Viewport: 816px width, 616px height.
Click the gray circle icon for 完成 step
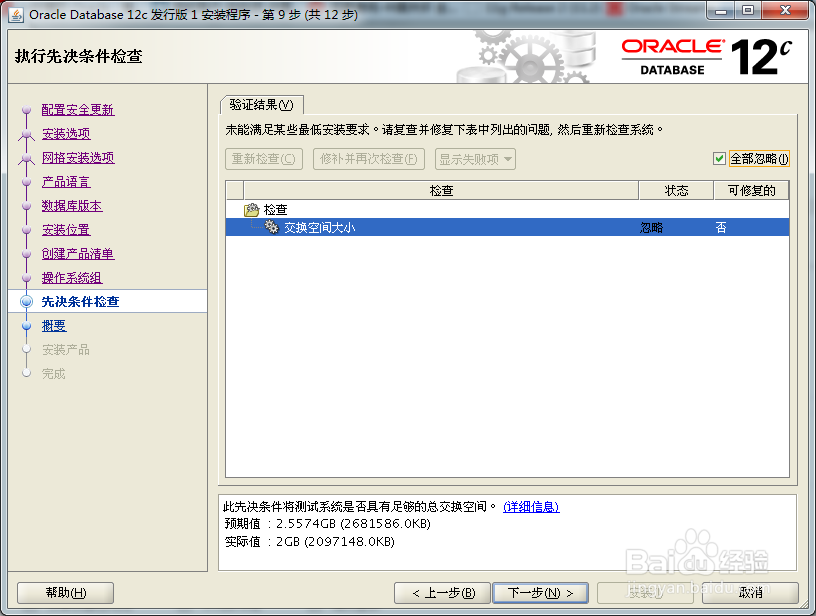[x=26, y=373]
